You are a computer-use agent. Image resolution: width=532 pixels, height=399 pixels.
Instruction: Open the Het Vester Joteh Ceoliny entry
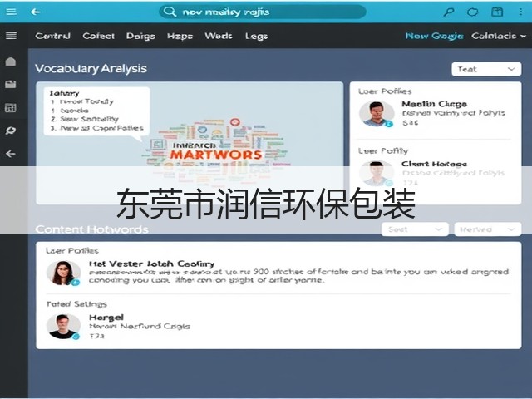151,264
